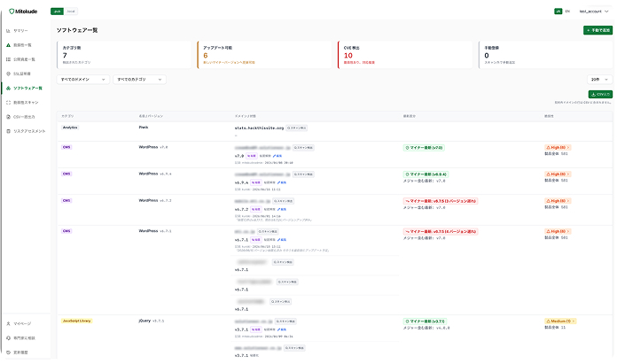This screenshot has height=364, width=617.
Task: Click the CVE検出 summary card
Action: [x=404, y=55]
